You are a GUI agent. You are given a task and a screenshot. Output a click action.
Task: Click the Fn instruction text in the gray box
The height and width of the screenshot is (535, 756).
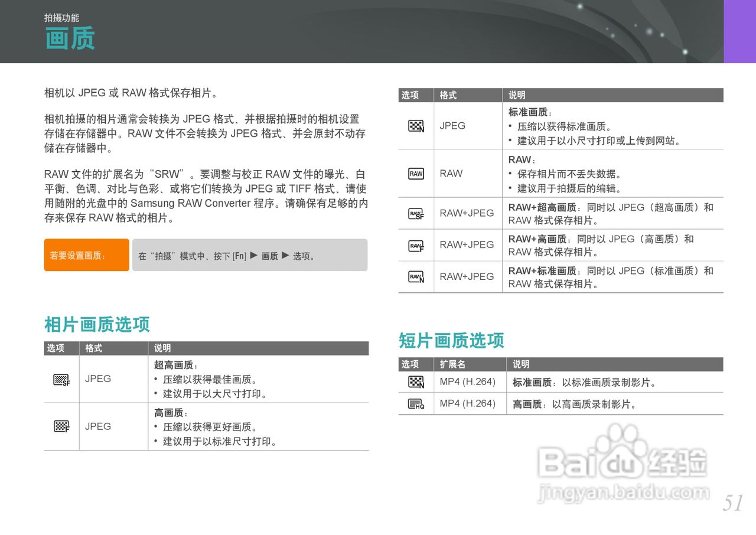227,256
